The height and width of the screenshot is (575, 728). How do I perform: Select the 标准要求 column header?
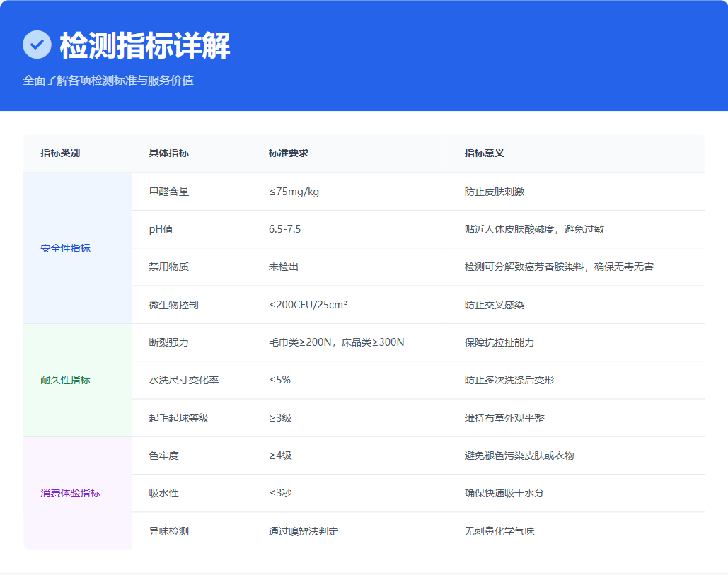tap(289, 153)
